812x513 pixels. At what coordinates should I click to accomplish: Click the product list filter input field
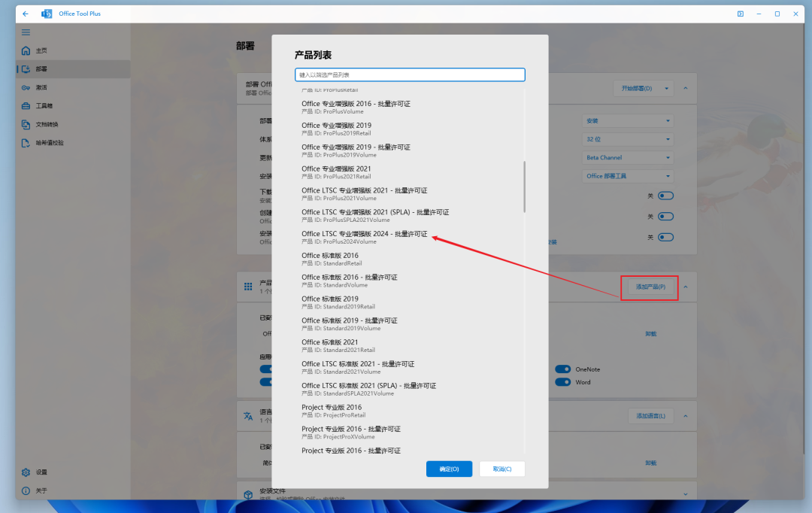point(410,74)
